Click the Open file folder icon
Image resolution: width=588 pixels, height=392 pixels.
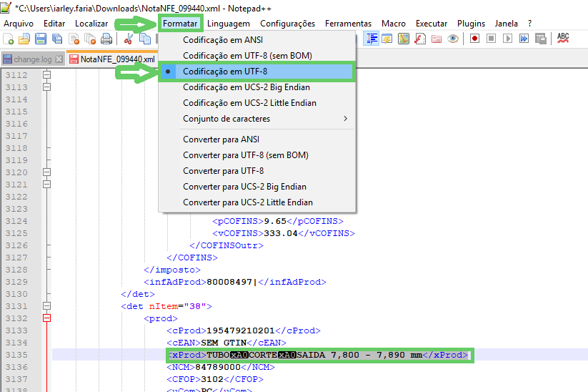24,39
